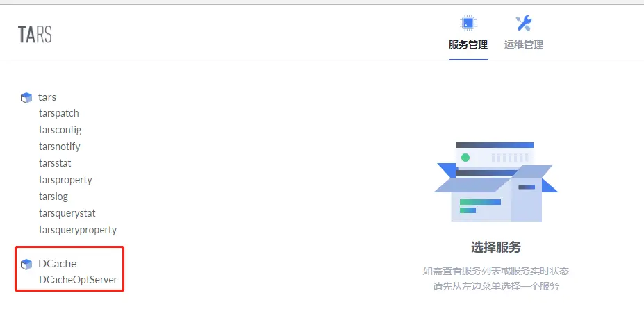
Task: Click the 如需查看服务列表或服务实时状态 hint text
Action: pyautogui.click(x=496, y=271)
